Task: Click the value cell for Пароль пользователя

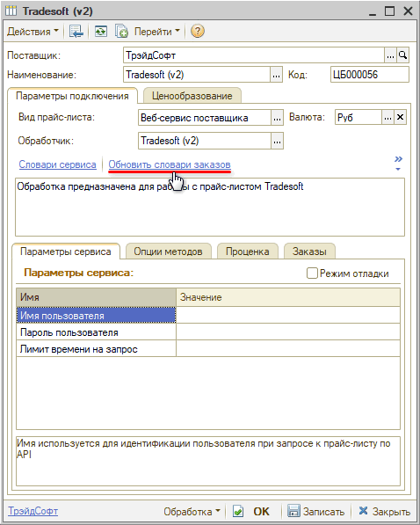Action: coord(288,332)
